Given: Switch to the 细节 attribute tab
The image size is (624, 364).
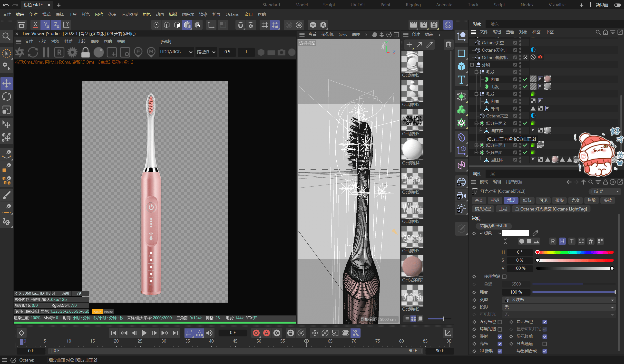Looking at the screenshot, I should point(527,200).
